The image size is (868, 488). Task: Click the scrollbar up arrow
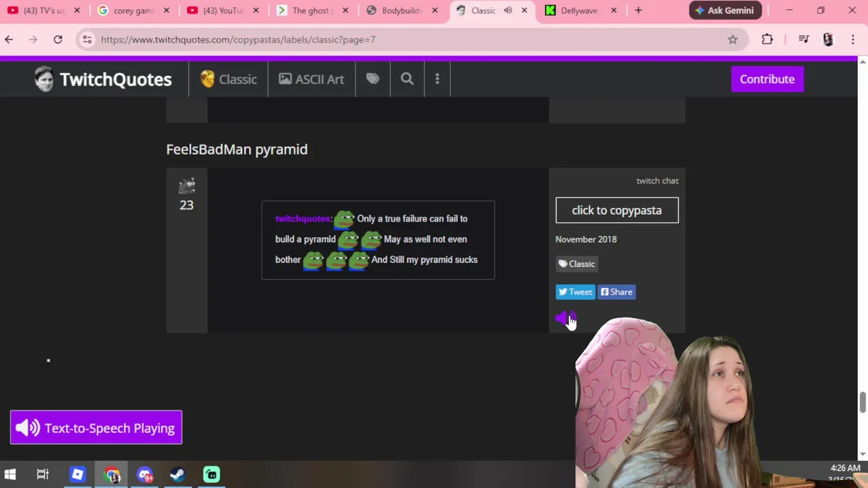tap(863, 62)
